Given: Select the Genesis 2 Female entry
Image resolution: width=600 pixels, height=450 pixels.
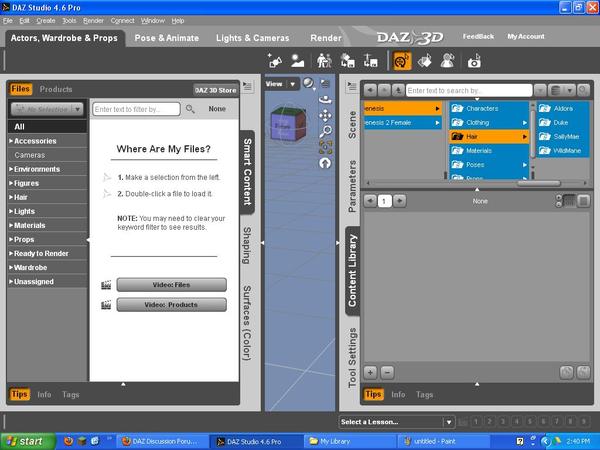Looking at the screenshot, I should click(403, 122).
